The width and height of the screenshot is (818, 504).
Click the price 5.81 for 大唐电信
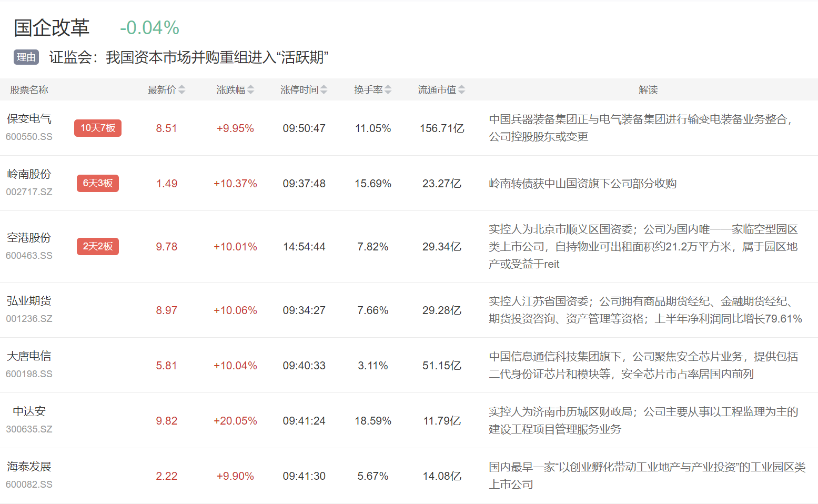(166, 366)
